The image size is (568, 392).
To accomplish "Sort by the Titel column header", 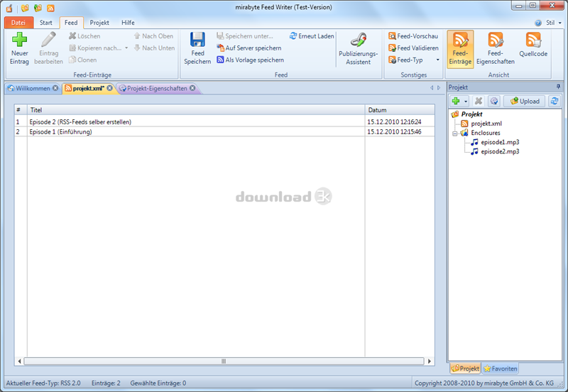I will [x=197, y=110].
